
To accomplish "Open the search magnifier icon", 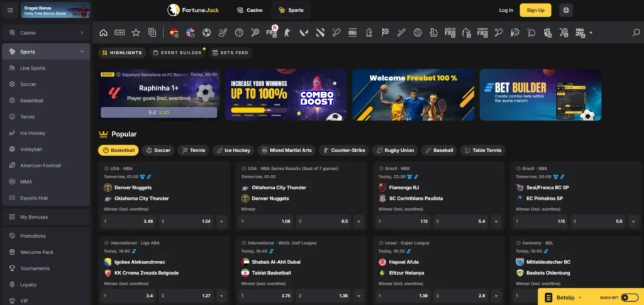I will coord(636,33).
